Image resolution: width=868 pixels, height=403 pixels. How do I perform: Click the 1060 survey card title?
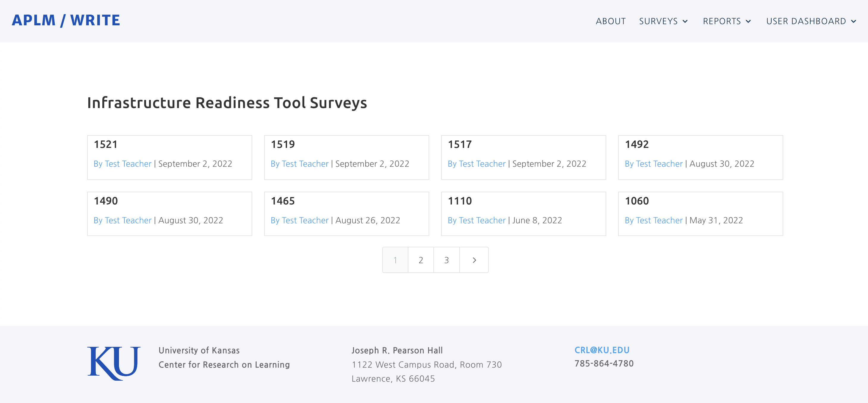pos(636,201)
